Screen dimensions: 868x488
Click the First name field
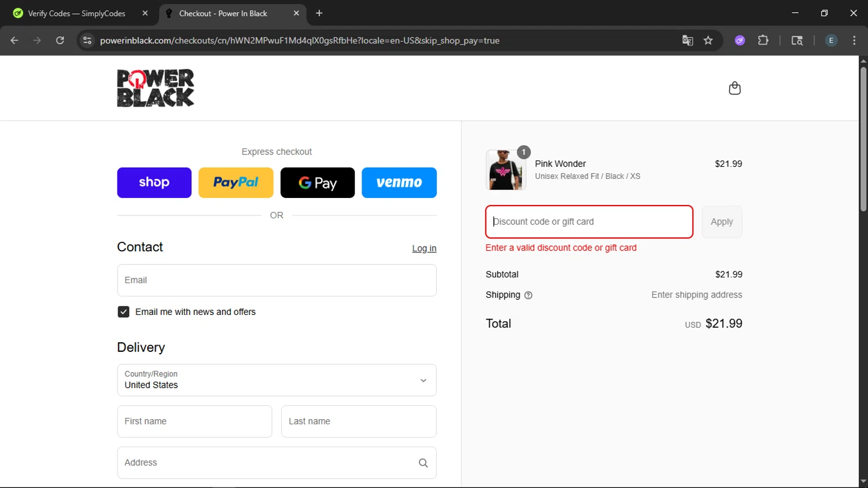click(194, 421)
